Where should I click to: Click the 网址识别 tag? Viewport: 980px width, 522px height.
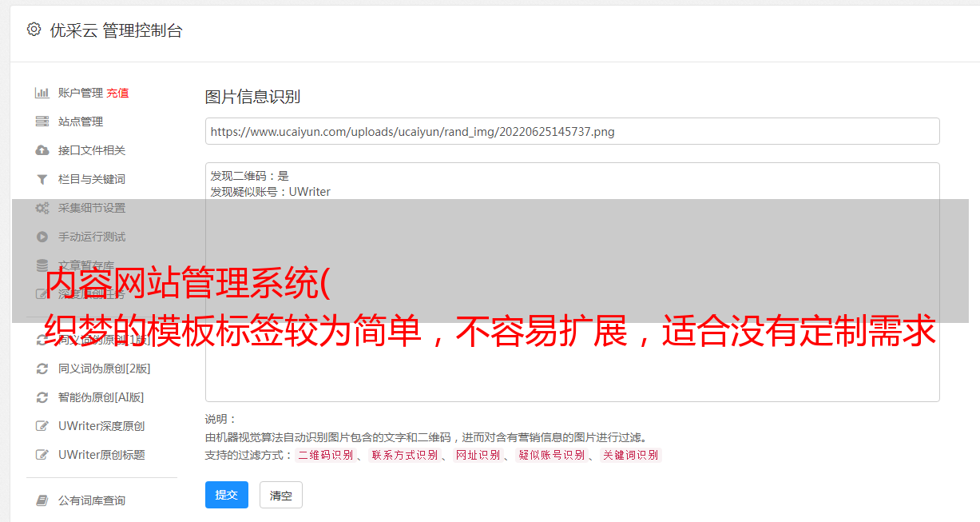pos(478,455)
